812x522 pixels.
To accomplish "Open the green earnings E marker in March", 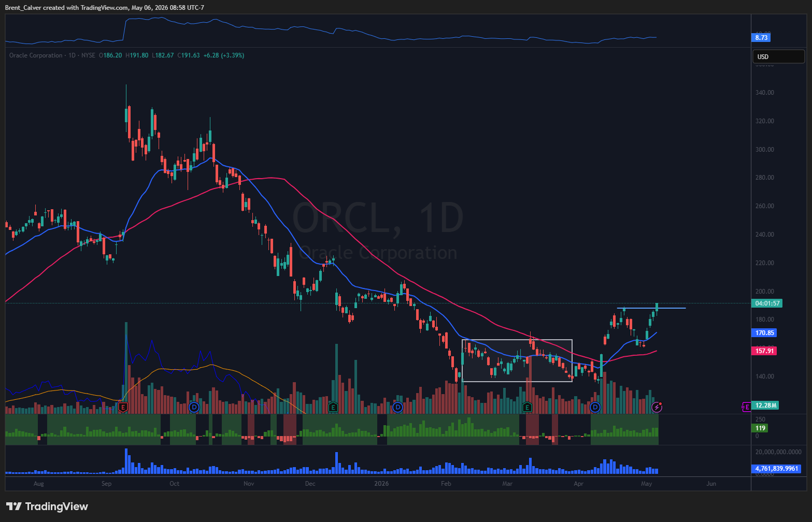I will (527, 408).
